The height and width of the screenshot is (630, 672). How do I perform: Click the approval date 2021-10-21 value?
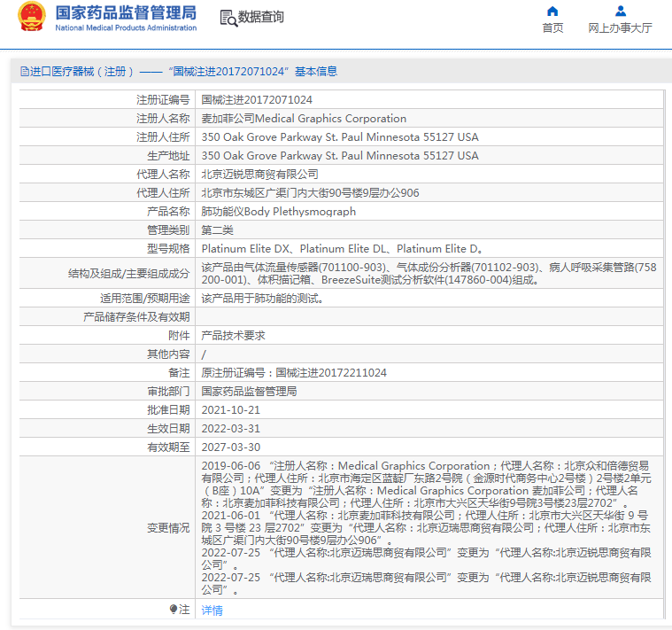(x=230, y=410)
